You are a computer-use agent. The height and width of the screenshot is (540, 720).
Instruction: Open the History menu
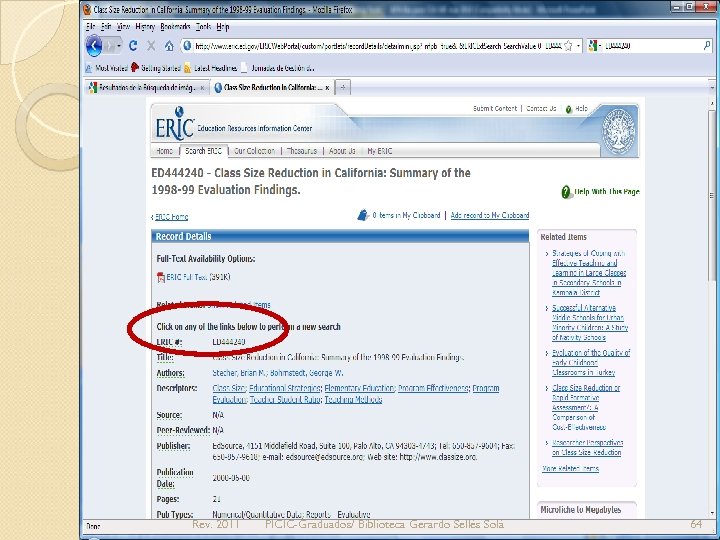[145, 27]
